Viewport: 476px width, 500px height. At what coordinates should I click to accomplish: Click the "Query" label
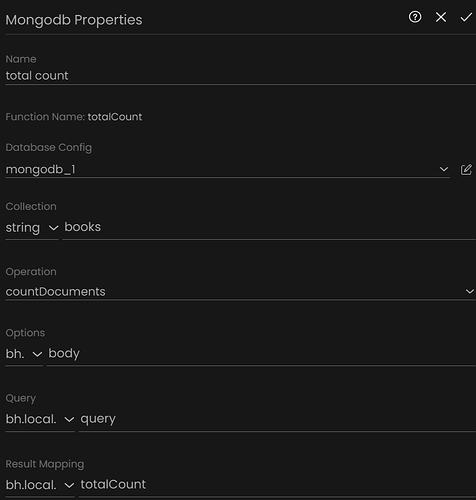[x=21, y=398]
